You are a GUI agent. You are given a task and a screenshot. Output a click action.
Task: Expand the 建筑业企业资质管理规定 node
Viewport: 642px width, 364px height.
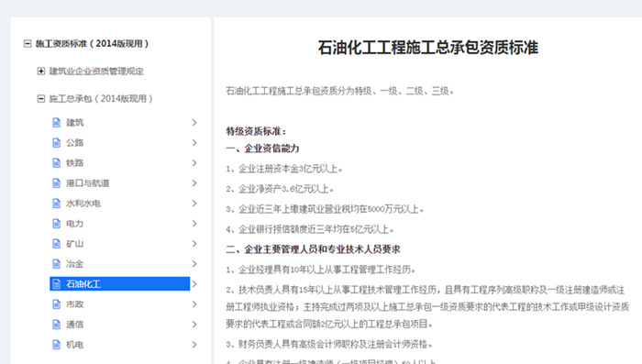pyautogui.click(x=41, y=72)
